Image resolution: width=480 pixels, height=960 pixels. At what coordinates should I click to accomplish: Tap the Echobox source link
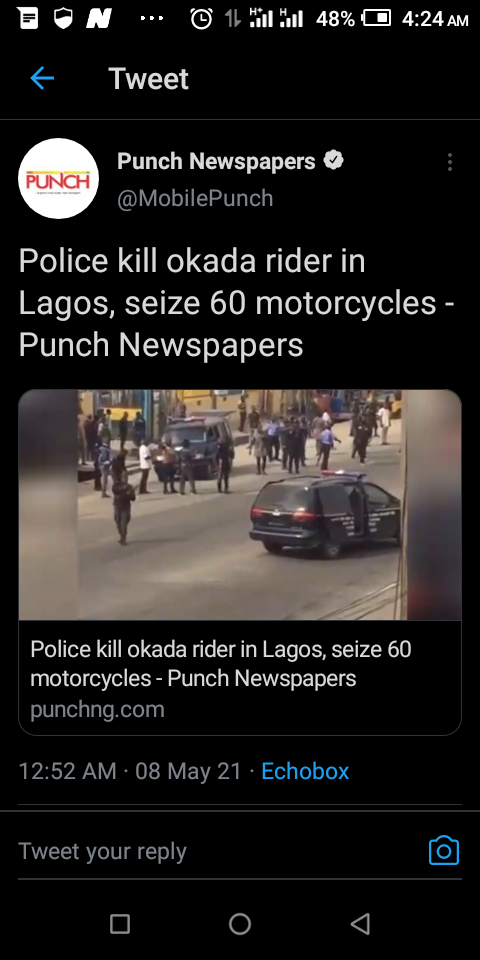coord(305,771)
